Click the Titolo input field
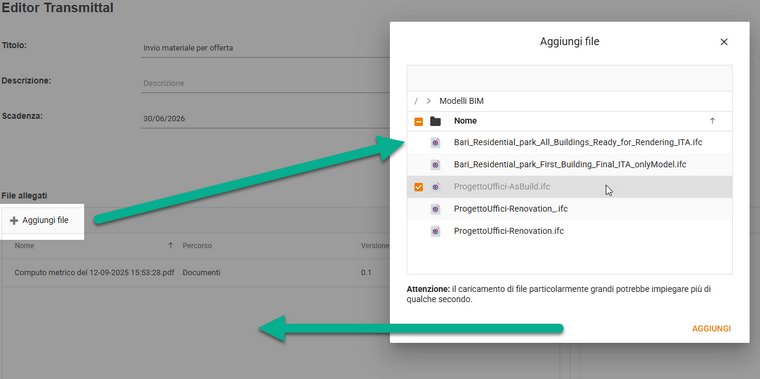Viewport: 760px width, 379px height. (266, 48)
